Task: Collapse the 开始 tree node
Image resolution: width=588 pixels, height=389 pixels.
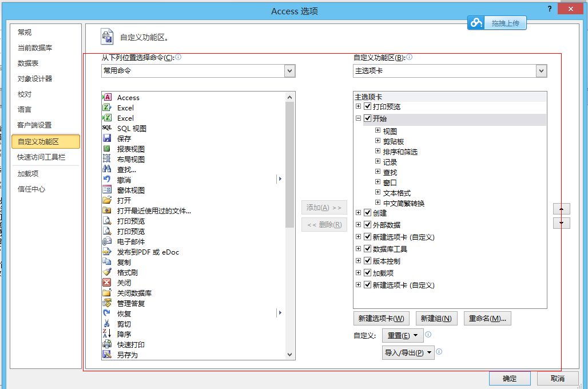Action: click(359, 118)
